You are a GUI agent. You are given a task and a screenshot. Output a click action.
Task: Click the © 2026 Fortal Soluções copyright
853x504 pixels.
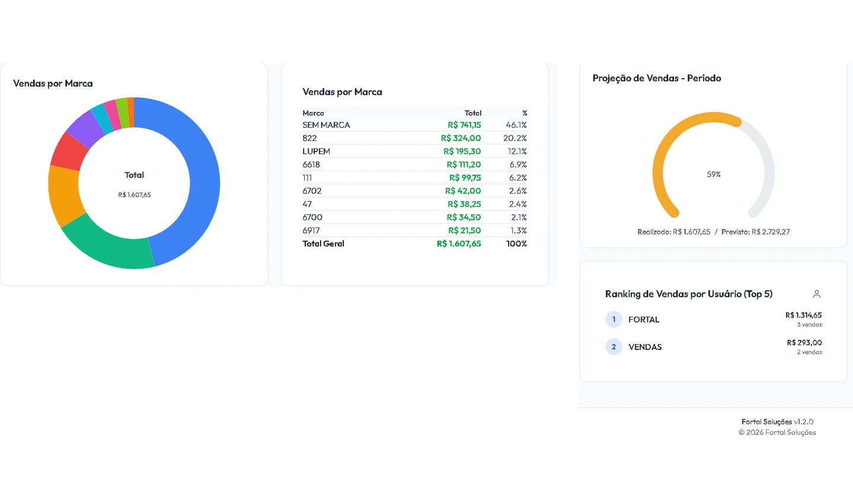tap(777, 432)
